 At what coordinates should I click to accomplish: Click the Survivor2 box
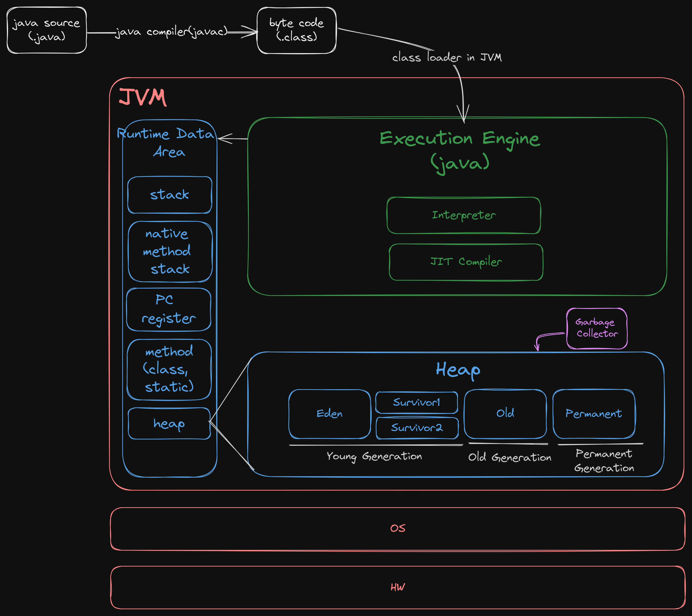tap(417, 428)
